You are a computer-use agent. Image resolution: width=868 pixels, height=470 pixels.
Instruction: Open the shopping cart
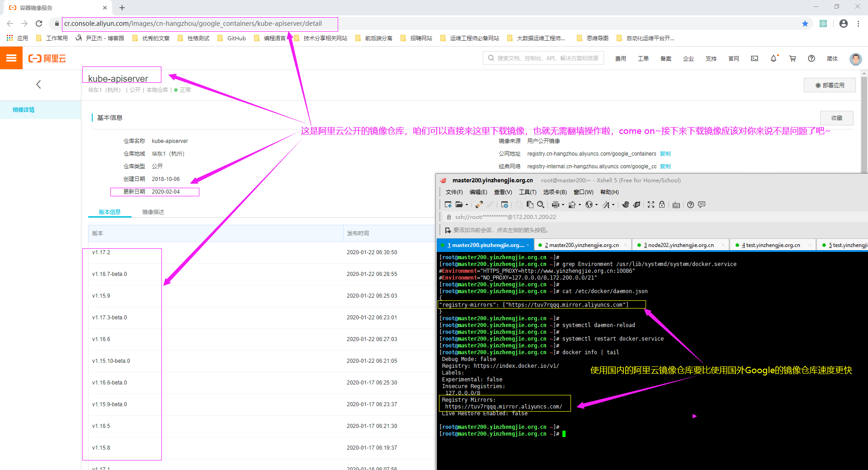(793, 58)
